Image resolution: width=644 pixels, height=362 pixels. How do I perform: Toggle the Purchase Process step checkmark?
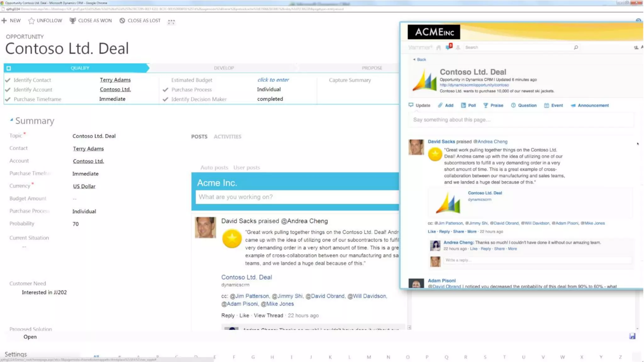point(165,90)
